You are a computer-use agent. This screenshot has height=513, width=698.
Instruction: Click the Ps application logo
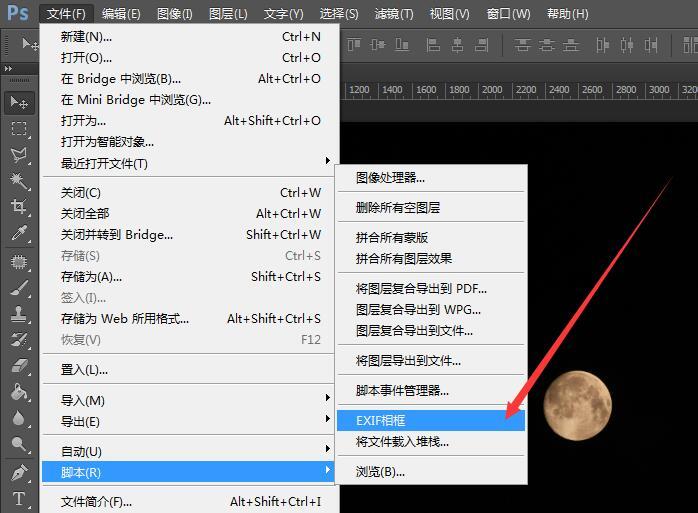[x=18, y=13]
